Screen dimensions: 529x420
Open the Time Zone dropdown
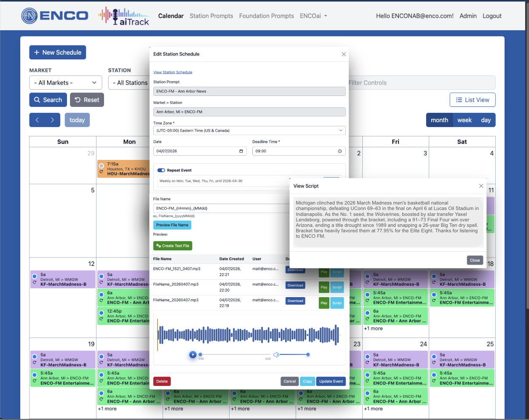(x=249, y=130)
